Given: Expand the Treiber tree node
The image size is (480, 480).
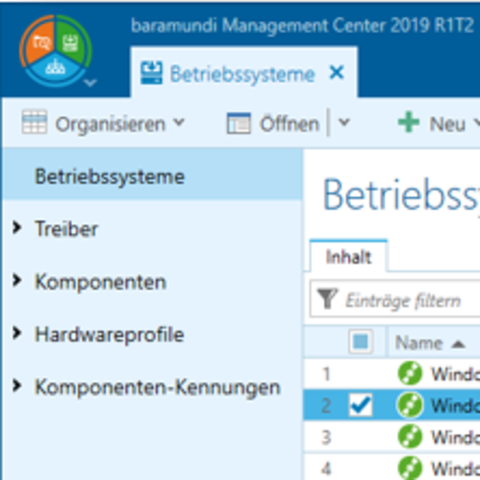Looking at the screenshot, I should click(16, 228).
